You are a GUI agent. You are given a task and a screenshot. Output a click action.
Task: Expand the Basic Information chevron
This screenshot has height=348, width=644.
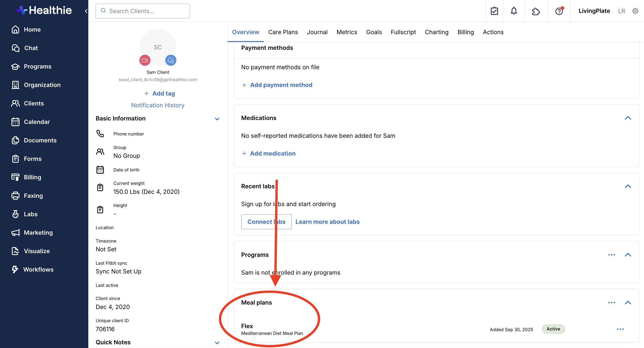point(217,119)
